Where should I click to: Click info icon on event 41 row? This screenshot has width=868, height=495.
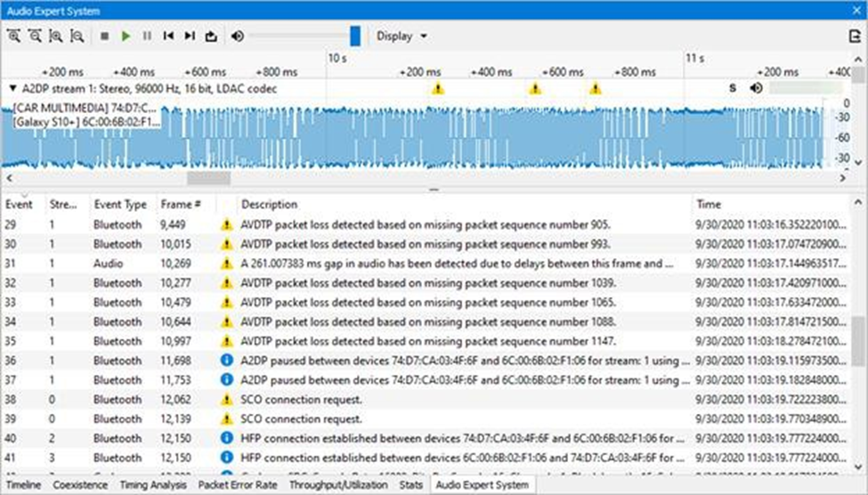point(226,458)
